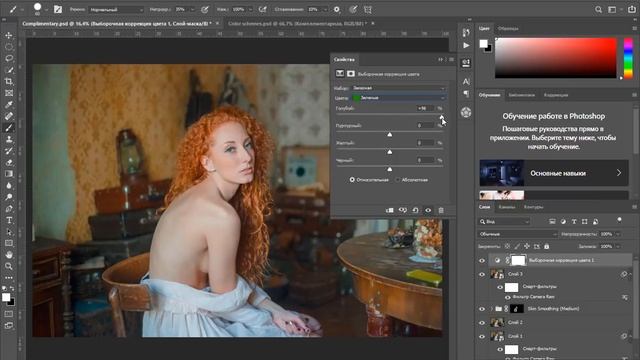Open the layer kind filter dropdown
The height and width of the screenshot is (360, 640).
(x=504, y=221)
